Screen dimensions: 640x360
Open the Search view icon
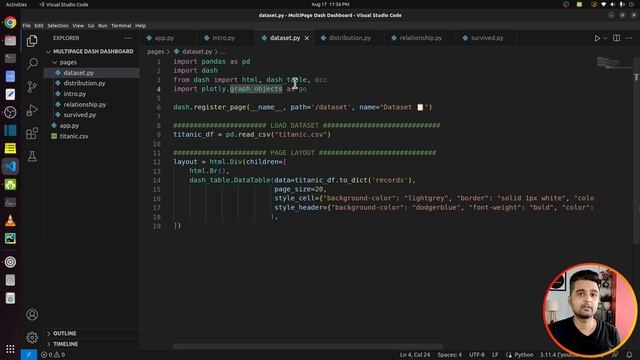(x=32, y=64)
